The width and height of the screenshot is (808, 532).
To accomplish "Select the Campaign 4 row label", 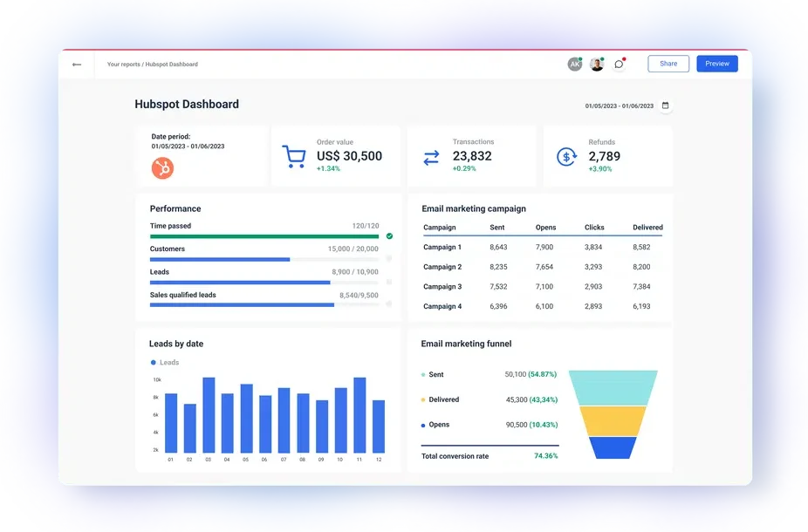I will 442,306.
